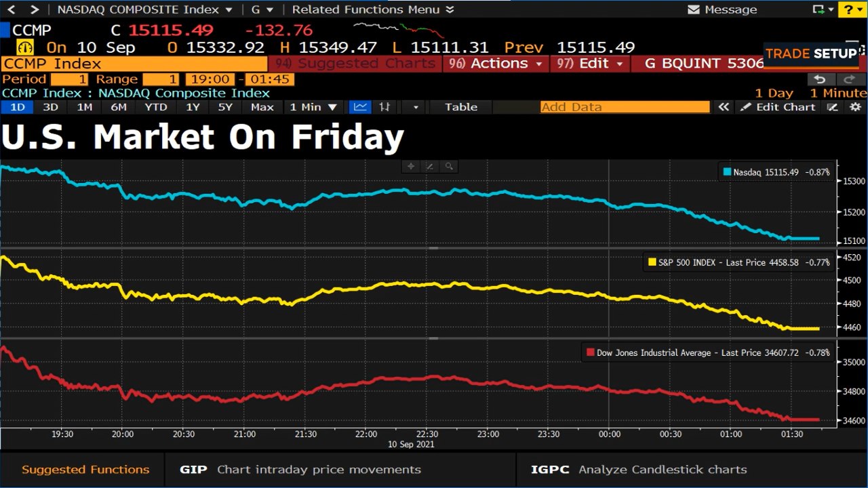Open Related Functions Menu
The width and height of the screenshot is (868, 488).
click(x=374, y=9)
